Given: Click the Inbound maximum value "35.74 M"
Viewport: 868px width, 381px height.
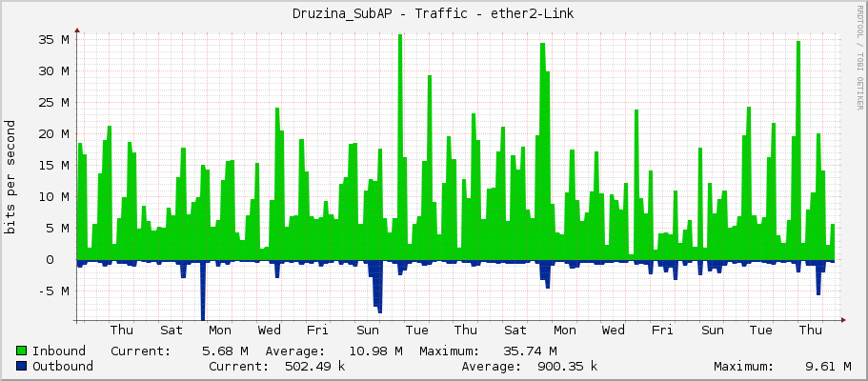Looking at the screenshot, I should pyautogui.click(x=530, y=351).
